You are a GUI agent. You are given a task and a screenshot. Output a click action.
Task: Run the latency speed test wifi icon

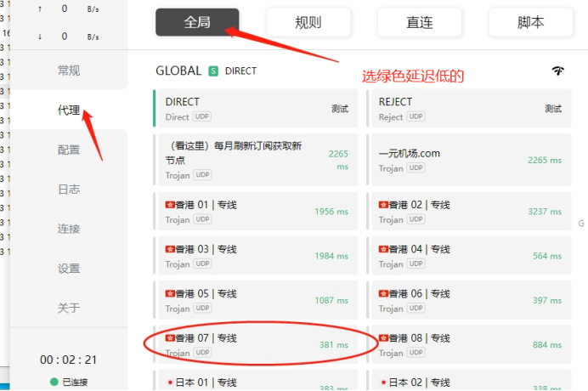pyautogui.click(x=557, y=71)
